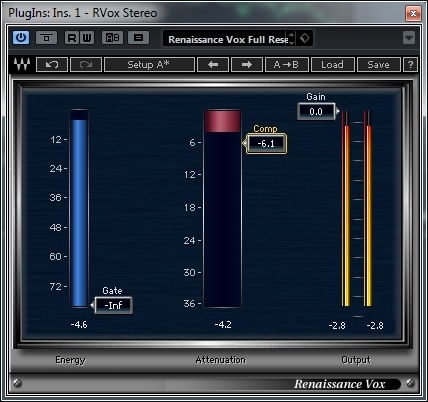Close the RVox Stereo plugin window

[413, 13]
